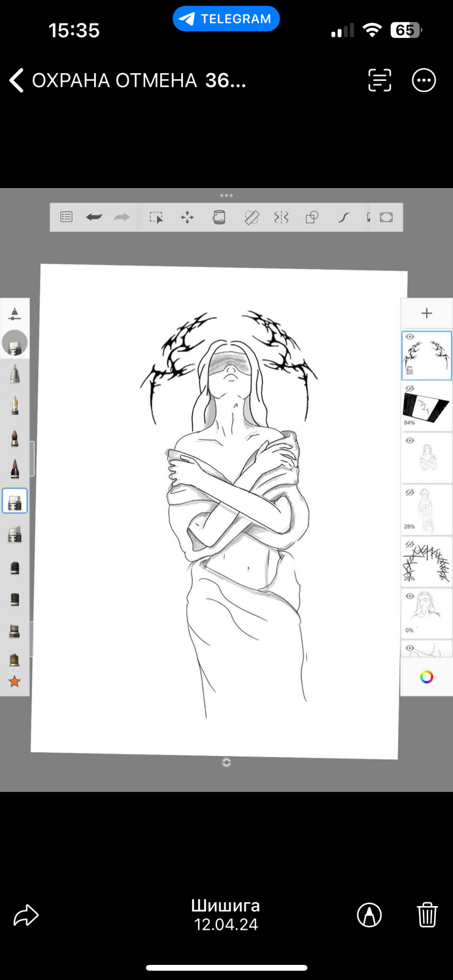This screenshot has height=980, width=453.
Task: Show the hidden 28% figure layer
Action: click(x=410, y=492)
